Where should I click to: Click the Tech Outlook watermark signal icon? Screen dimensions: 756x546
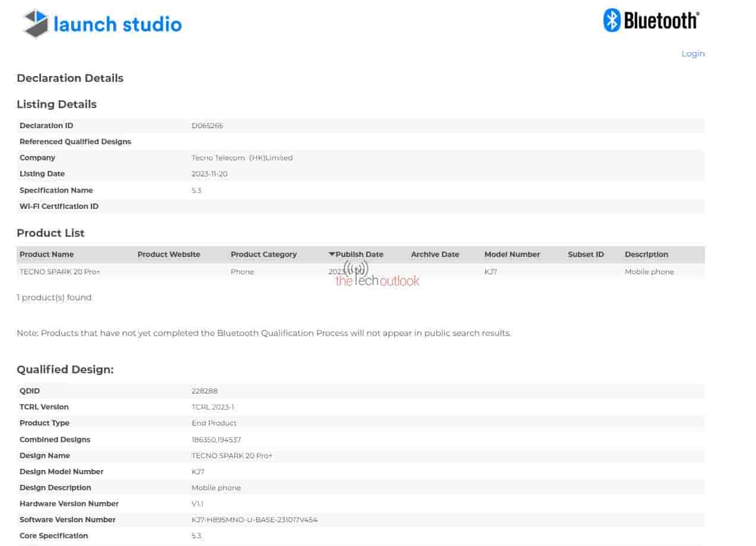point(356,268)
